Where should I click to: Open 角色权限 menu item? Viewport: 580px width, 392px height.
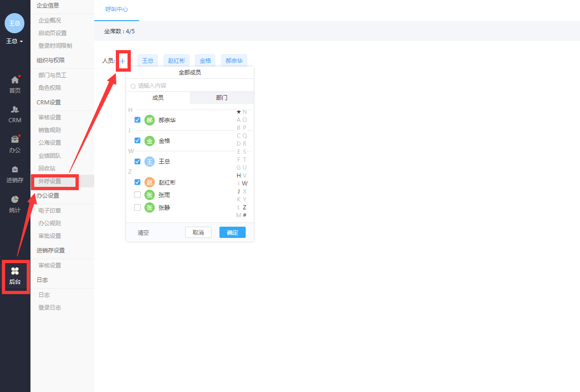[x=50, y=88]
